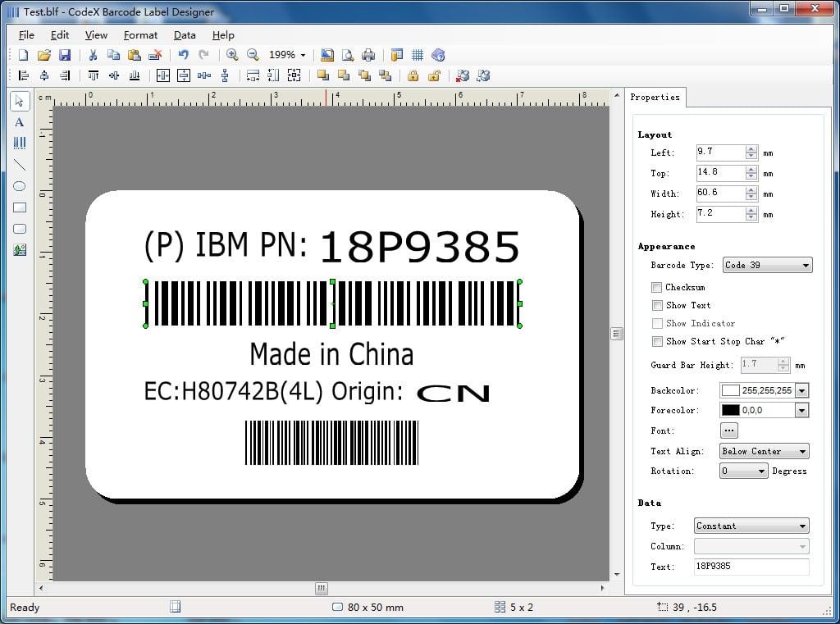840x624 pixels.
Task: Open the zoom percentage dropdown
Action: point(304,55)
